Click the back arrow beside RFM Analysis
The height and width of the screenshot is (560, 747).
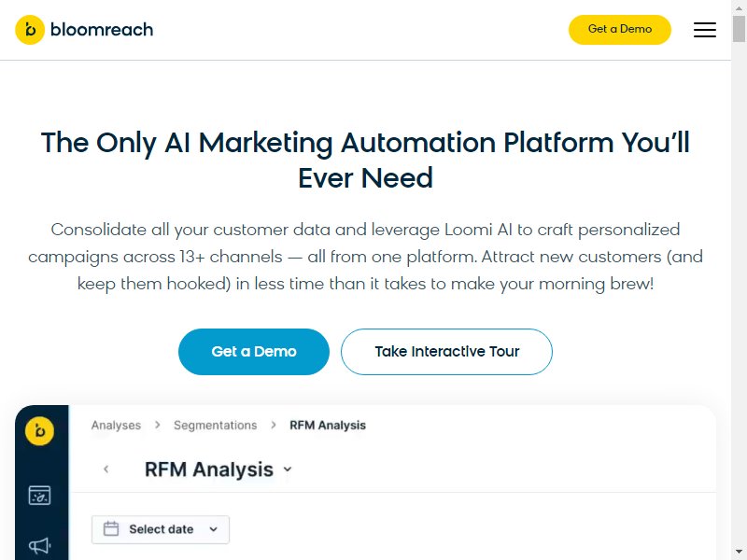point(106,469)
